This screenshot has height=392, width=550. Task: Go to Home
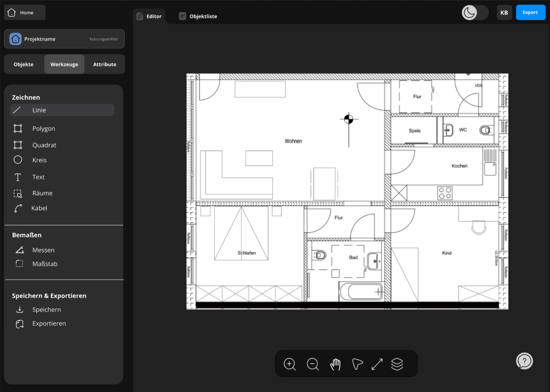(x=25, y=12)
